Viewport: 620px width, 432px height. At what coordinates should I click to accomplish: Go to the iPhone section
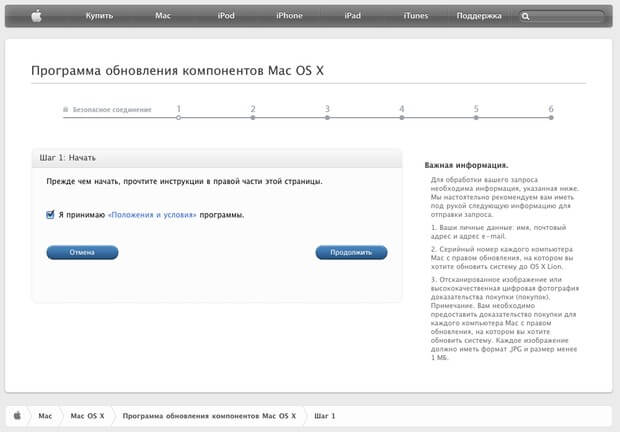click(289, 16)
